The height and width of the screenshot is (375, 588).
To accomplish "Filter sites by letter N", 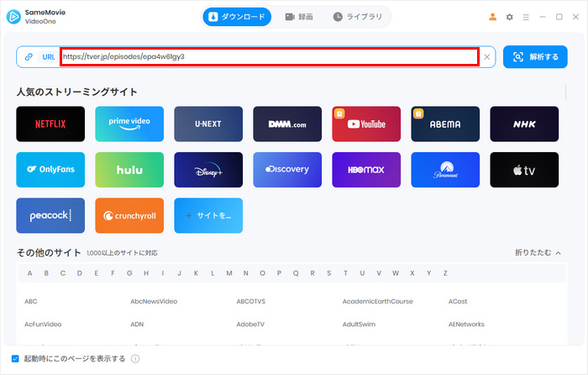I will pyautogui.click(x=245, y=273).
